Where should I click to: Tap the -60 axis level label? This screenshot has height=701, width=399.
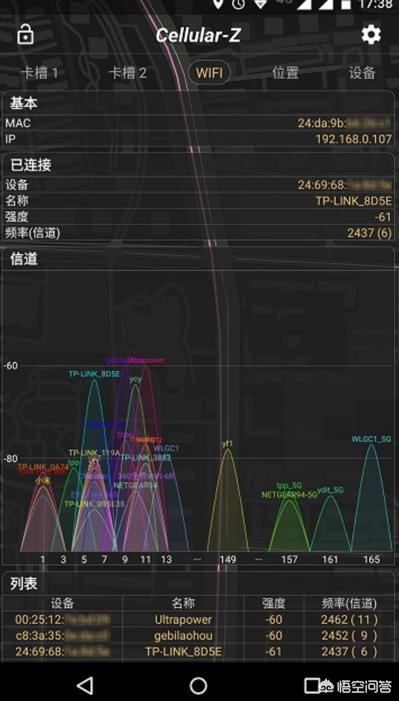point(10,365)
